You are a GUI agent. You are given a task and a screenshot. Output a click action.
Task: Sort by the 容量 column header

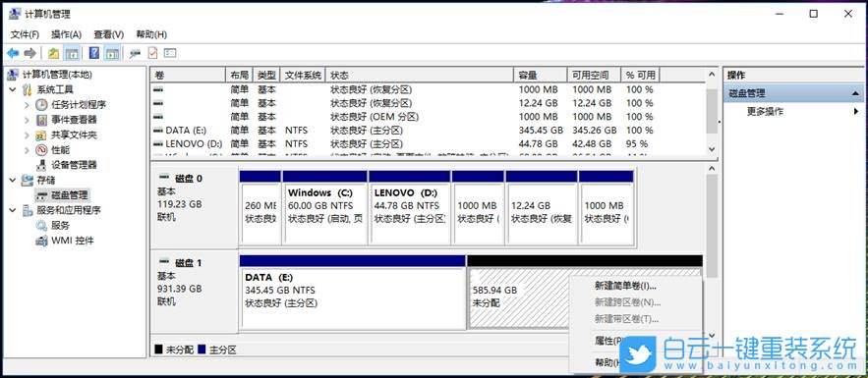pyautogui.click(x=541, y=76)
